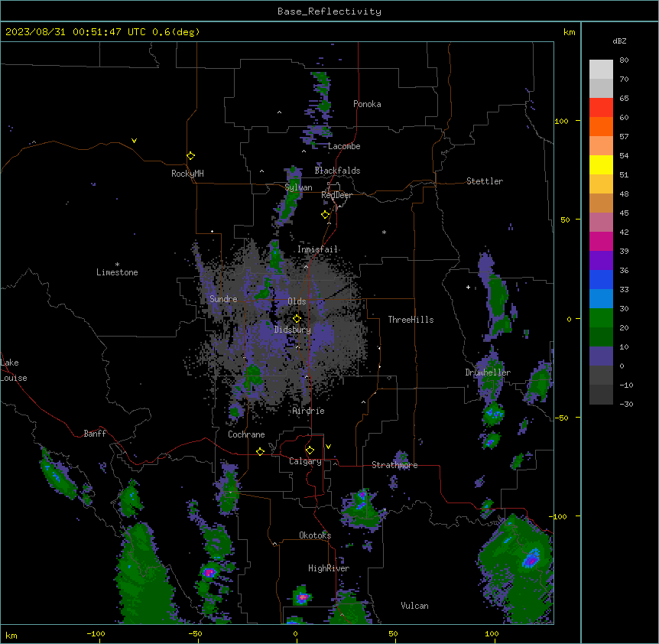
Task: Pick the yellow 51-54 dBZ legend swatch
Action: (x=601, y=164)
